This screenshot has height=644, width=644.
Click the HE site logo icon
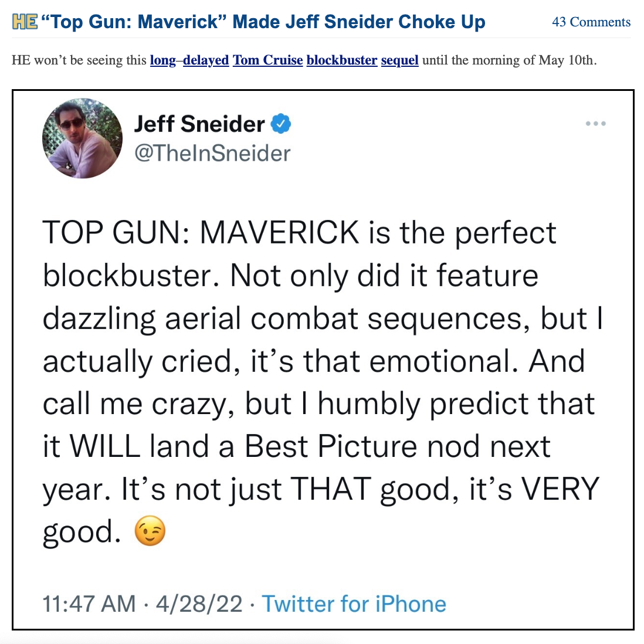pyautogui.click(x=25, y=22)
